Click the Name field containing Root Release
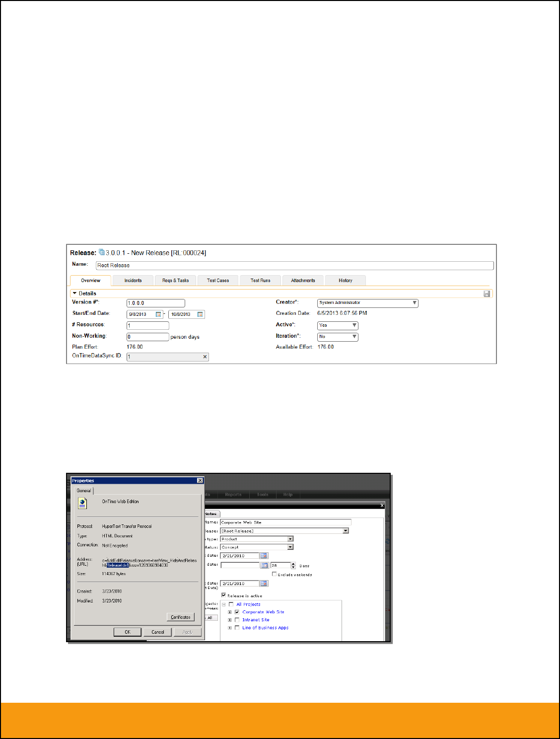The image size is (560, 739). click(294, 266)
